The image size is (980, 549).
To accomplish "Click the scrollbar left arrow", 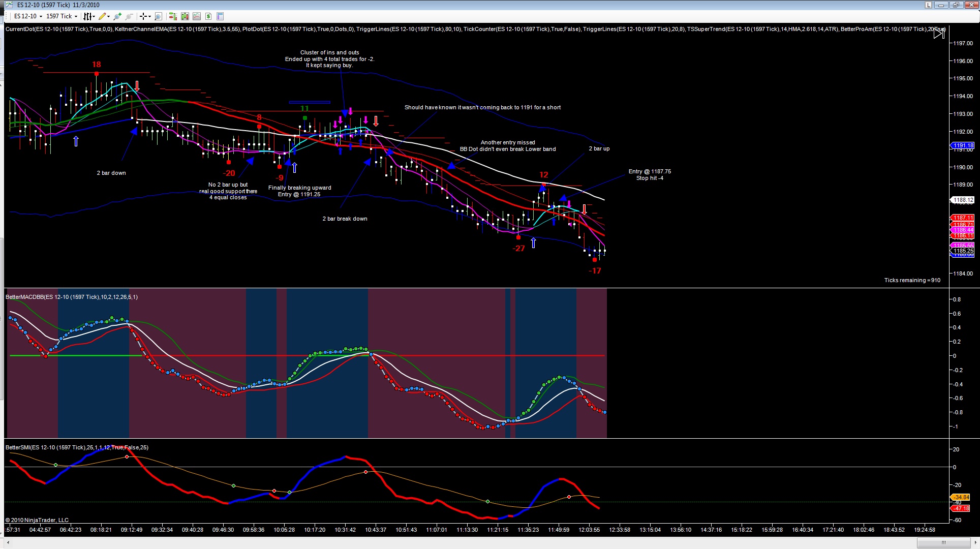I will (8, 543).
